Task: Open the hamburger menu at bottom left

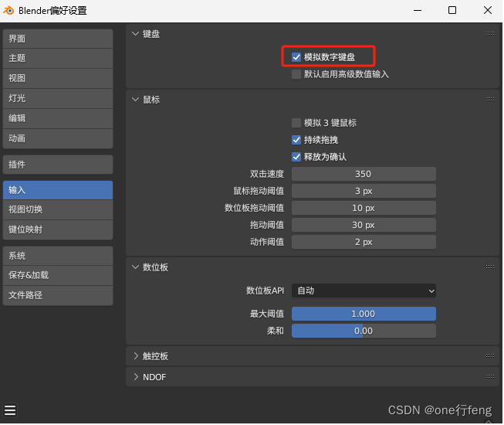Action: [10, 410]
